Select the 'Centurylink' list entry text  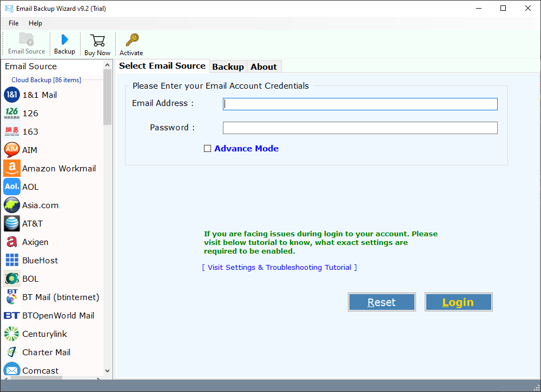[44, 334]
